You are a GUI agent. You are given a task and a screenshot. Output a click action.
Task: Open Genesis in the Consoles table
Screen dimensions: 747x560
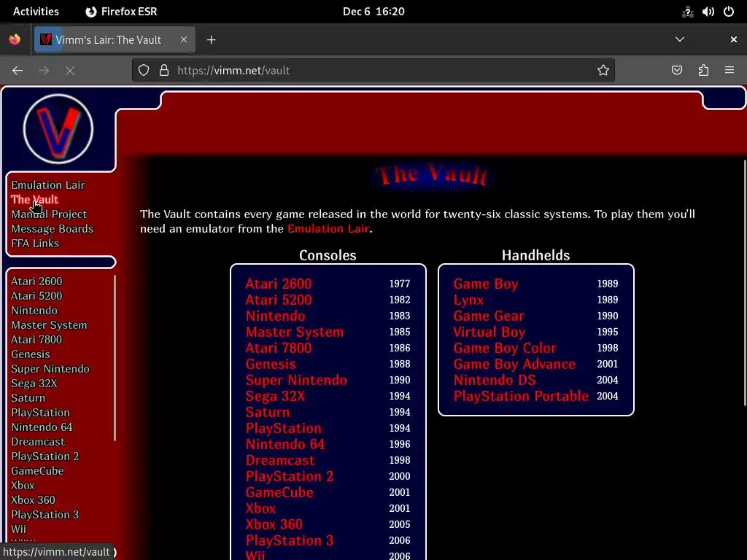point(271,364)
